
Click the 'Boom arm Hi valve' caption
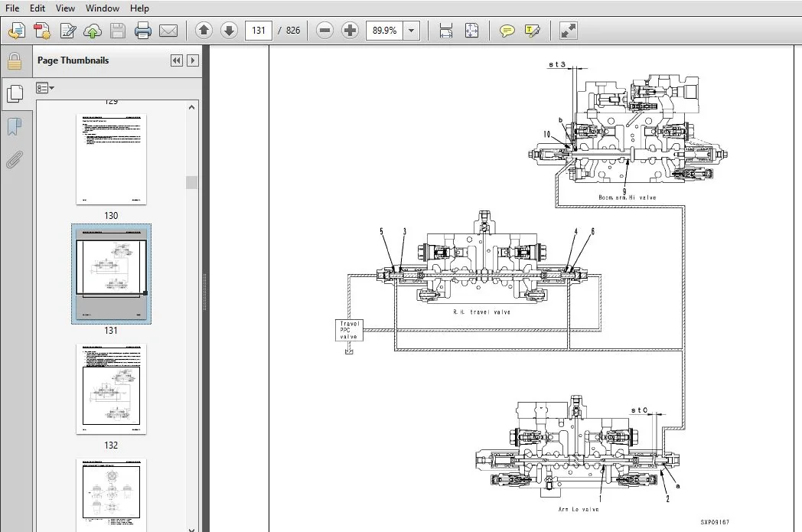pos(627,197)
